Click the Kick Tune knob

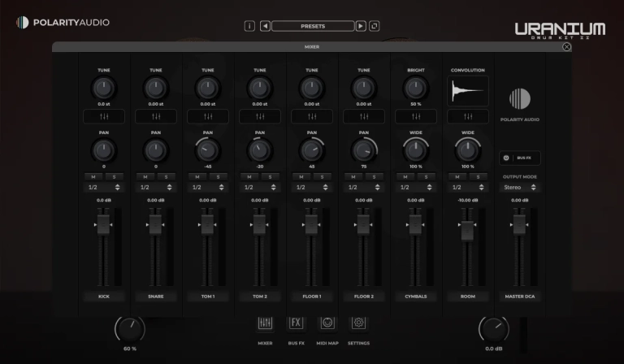click(104, 88)
